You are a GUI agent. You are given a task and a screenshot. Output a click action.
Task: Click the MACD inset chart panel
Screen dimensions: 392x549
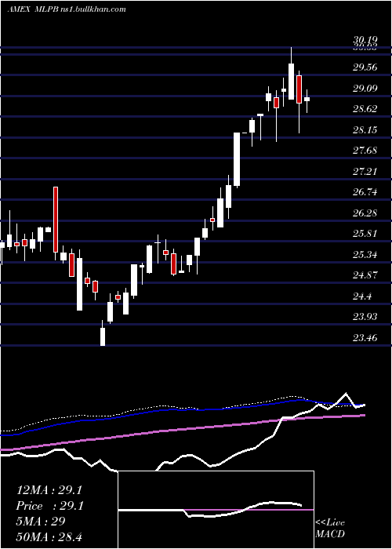click(x=216, y=510)
